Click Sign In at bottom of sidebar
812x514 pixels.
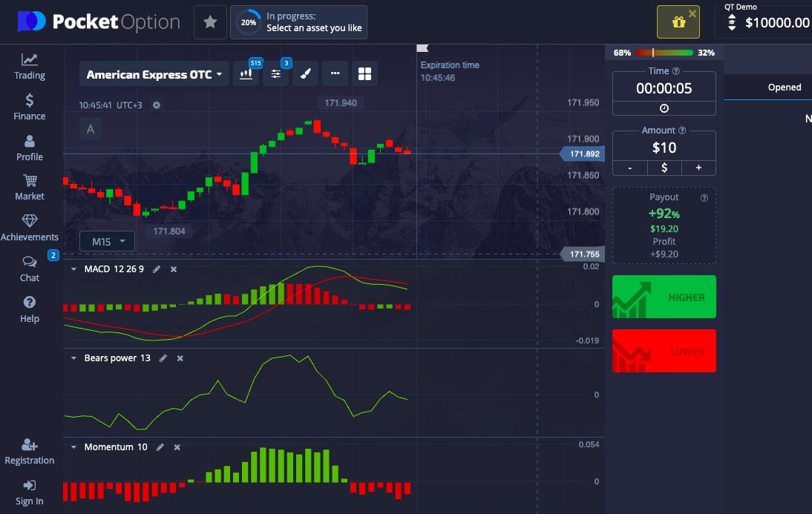30,492
